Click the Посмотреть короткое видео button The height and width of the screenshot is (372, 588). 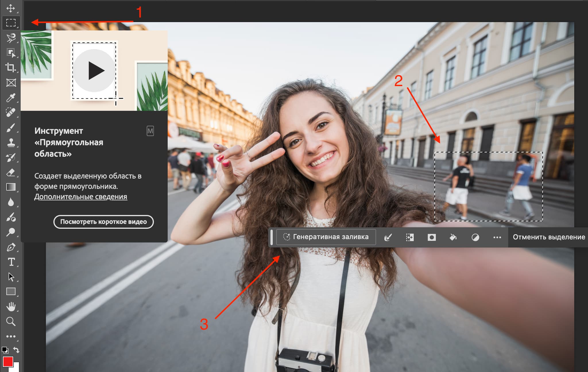103,222
